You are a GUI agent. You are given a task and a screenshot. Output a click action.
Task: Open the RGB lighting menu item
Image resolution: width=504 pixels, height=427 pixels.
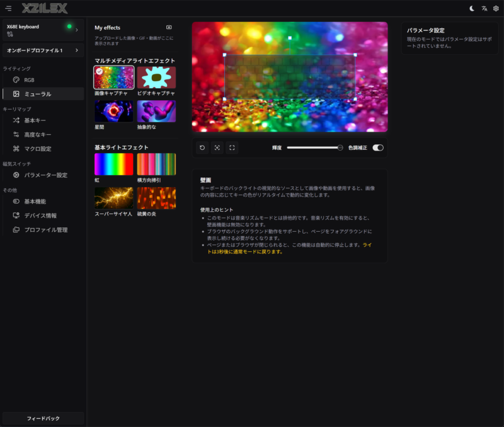[x=43, y=80]
